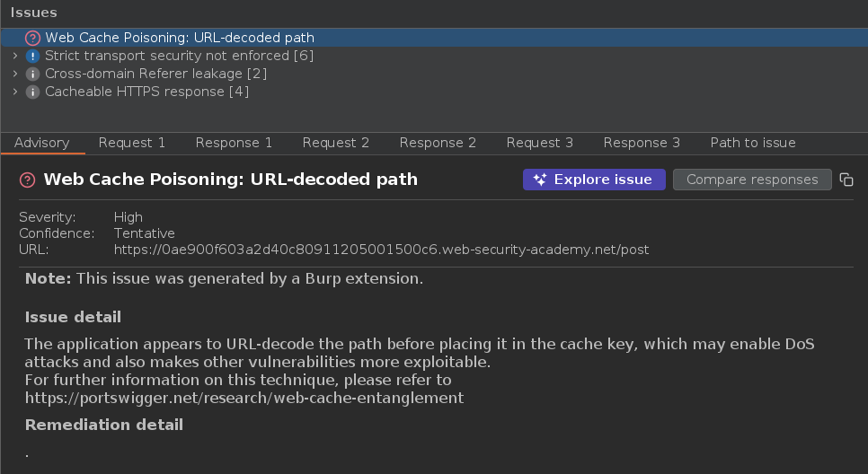Click the Cross-domain Referer leakage info icon
The width and height of the screenshot is (868, 474).
coord(33,74)
